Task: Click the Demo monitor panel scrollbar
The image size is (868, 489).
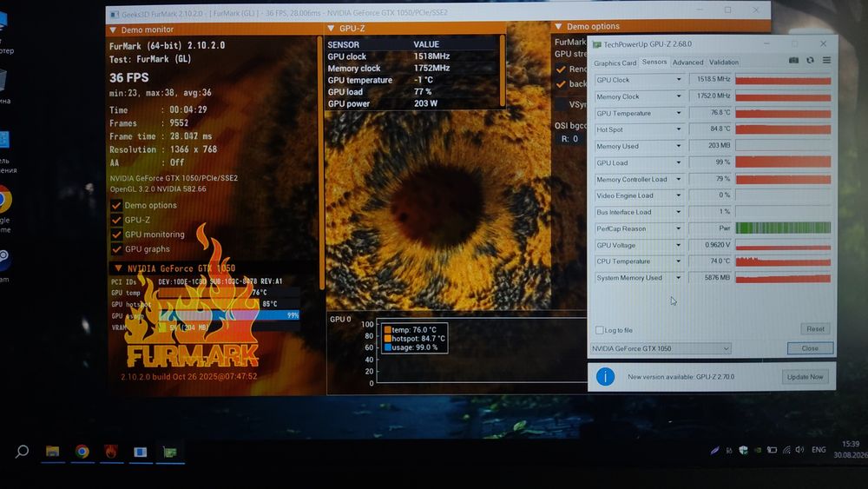Action: pos(320,162)
